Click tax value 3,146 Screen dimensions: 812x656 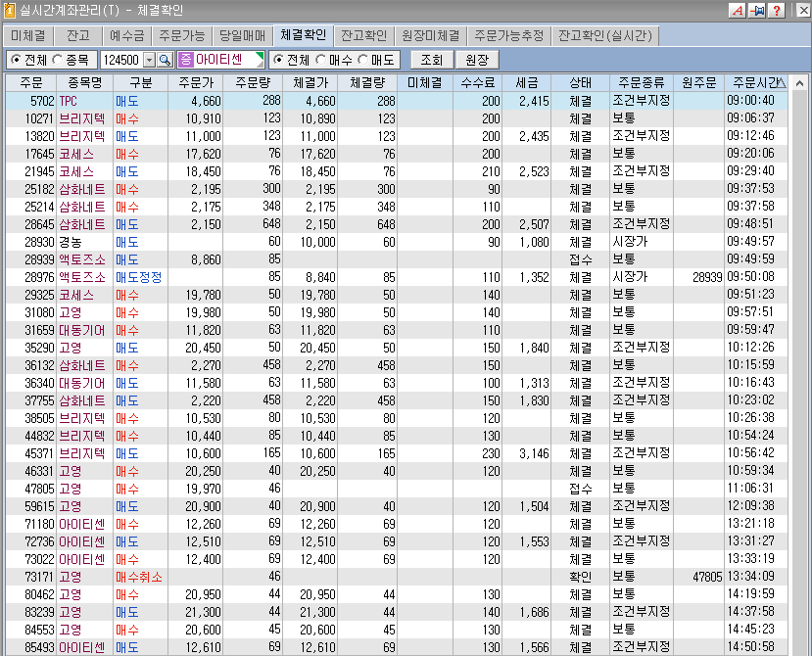[x=534, y=453]
